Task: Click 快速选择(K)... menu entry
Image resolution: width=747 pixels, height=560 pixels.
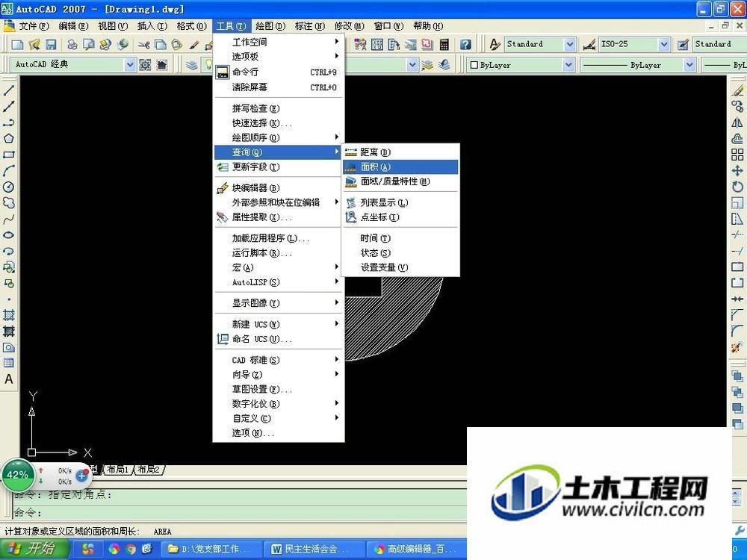Action: pos(279,123)
